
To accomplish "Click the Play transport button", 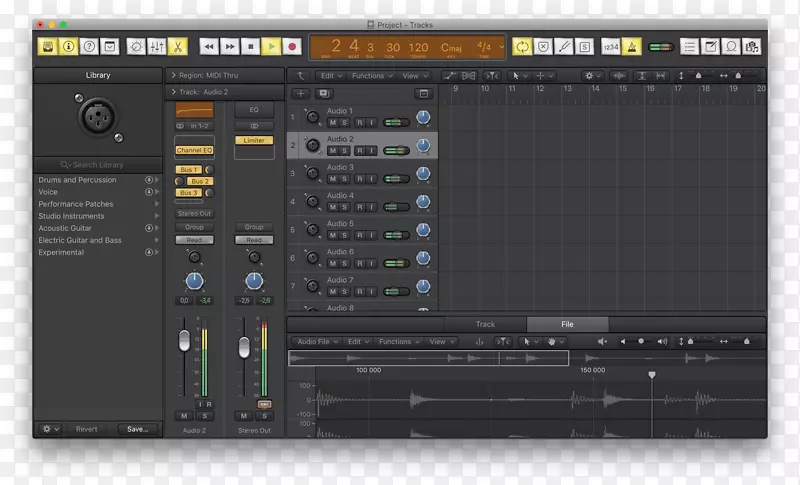I will point(271,46).
